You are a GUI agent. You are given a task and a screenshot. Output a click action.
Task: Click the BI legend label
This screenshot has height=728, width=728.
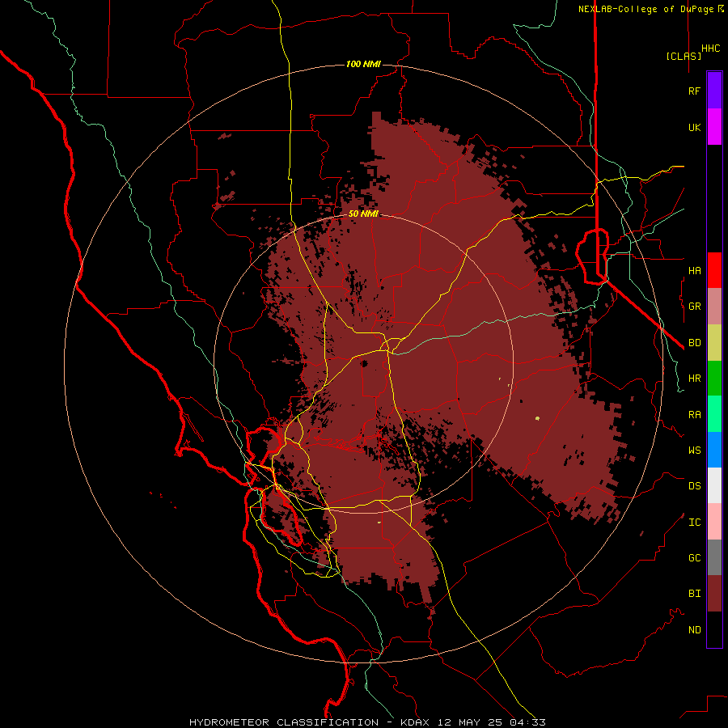pos(694,594)
